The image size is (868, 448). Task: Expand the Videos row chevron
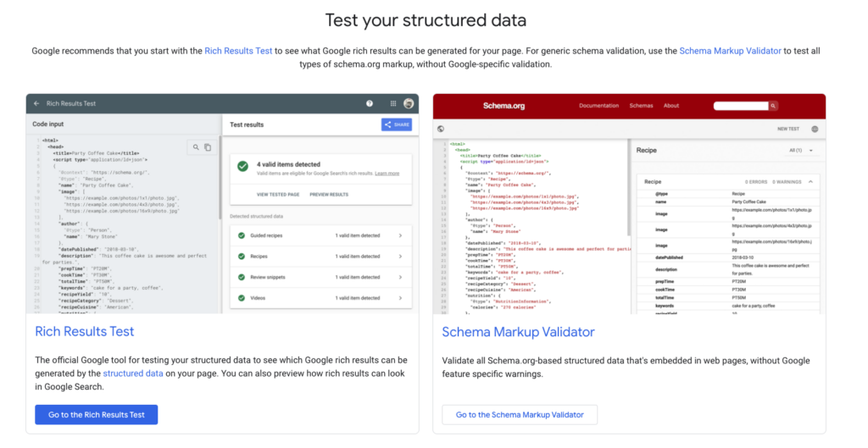pyautogui.click(x=400, y=298)
